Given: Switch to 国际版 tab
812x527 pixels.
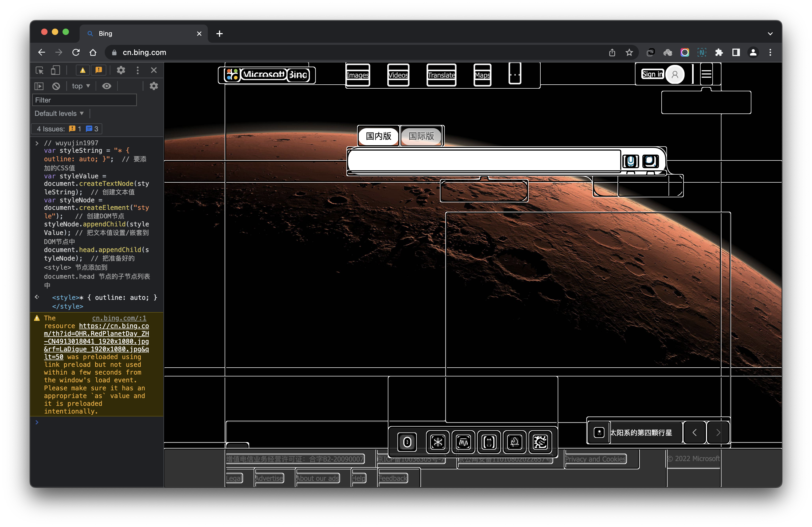Looking at the screenshot, I should tap(421, 136).
